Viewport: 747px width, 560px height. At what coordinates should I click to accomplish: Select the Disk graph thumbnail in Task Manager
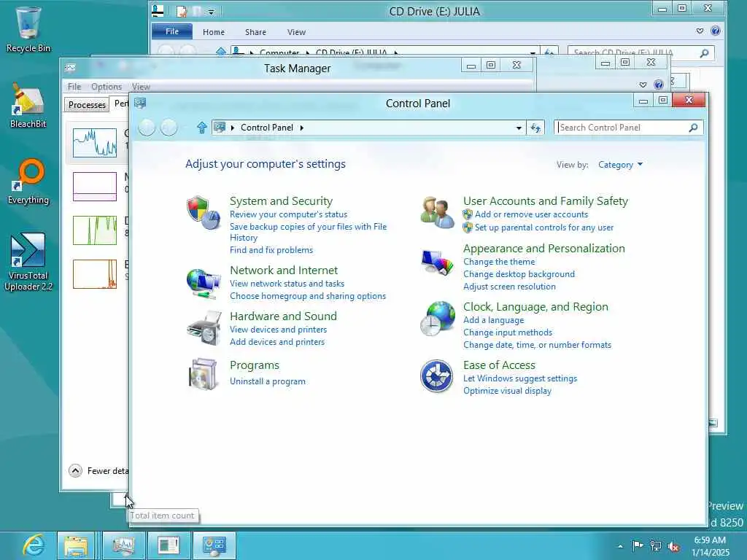[x=95, y=230]
